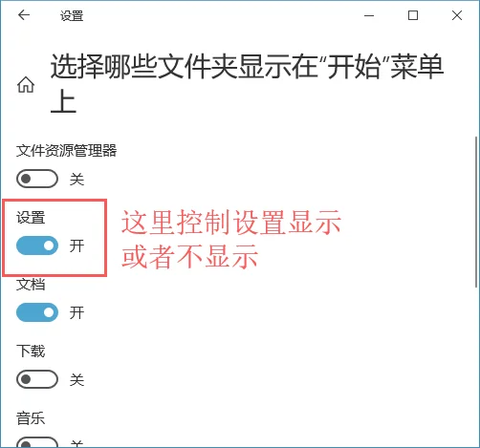480x448 pixels.
Task: Click the 关 label beside 文件资源管理器
Action: (x=76, y=180)
